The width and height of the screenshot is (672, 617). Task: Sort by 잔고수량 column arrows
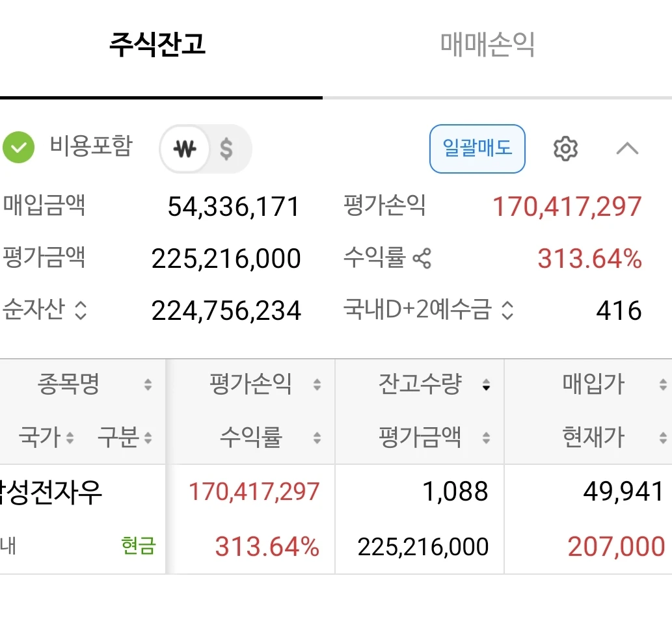tap(486, 384)
